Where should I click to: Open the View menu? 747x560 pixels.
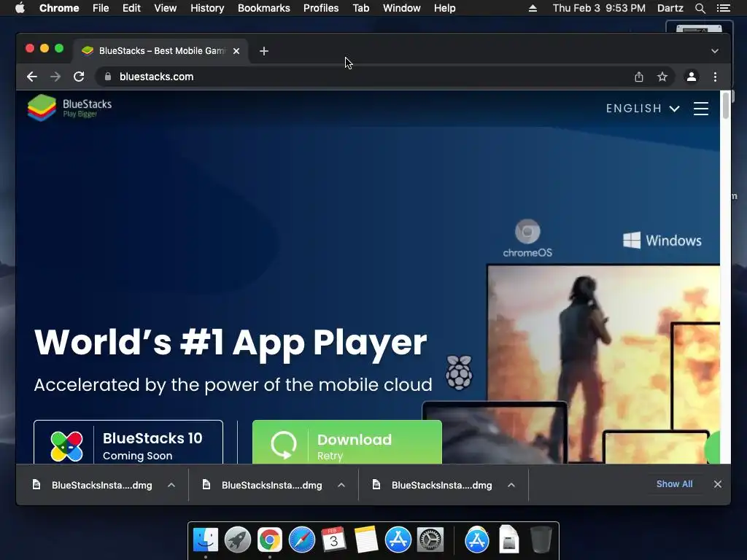pos(166,8)
